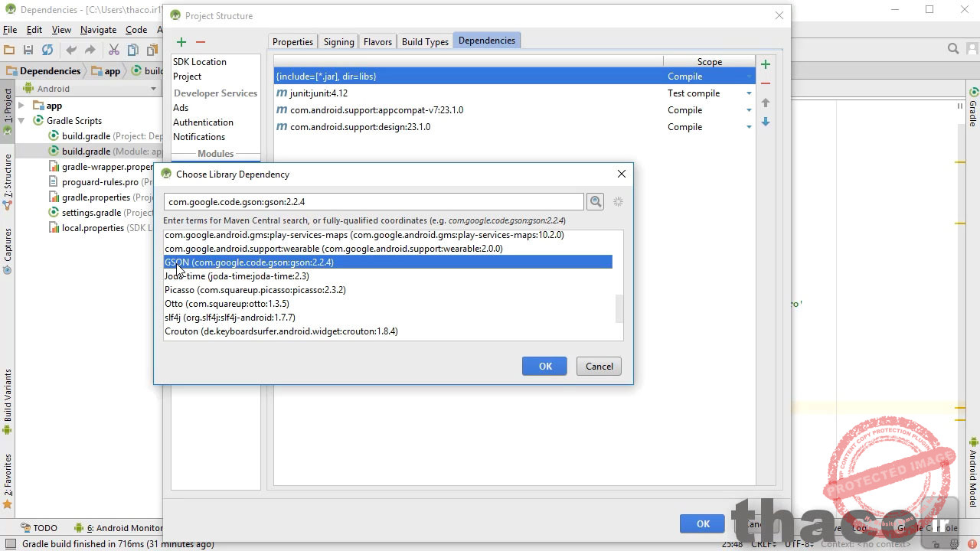Remove selected dependency using the red minus
Image resolution: width=980 pixels, height=551 pixels.
(x=764, y=84)
